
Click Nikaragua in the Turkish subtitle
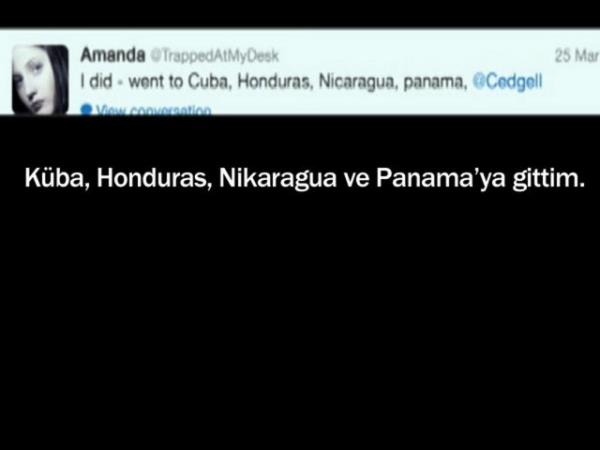[x=277, y=179]
